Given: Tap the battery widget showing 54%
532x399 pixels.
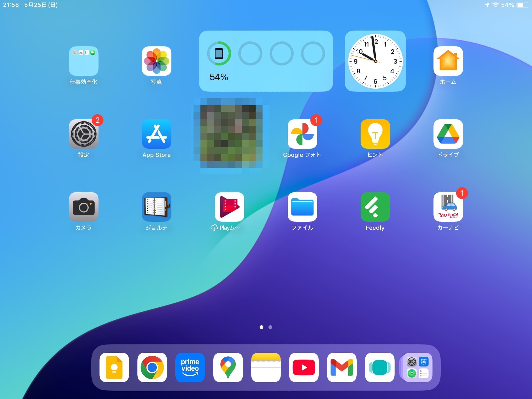Looking at the screenshot, I should [266, 61].
